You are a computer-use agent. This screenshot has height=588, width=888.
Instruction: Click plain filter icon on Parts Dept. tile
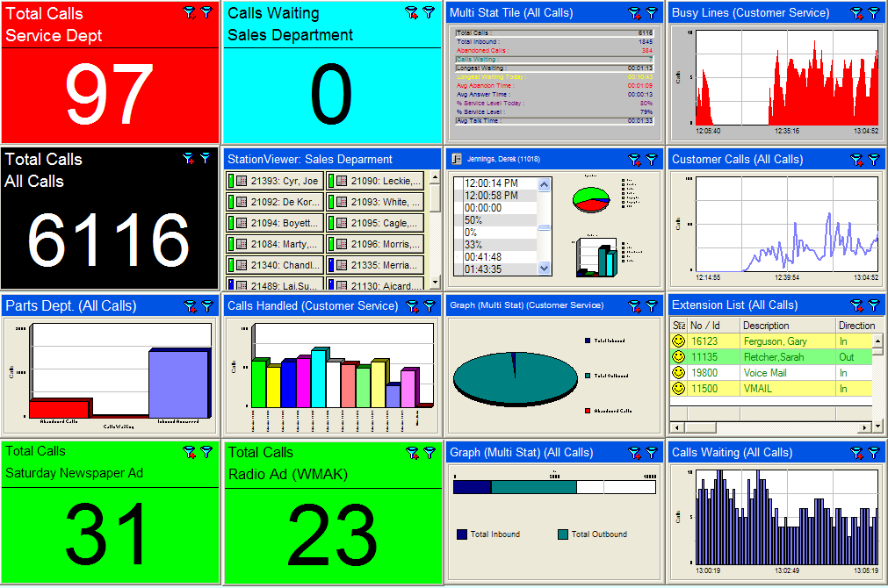tap(206, 305)
